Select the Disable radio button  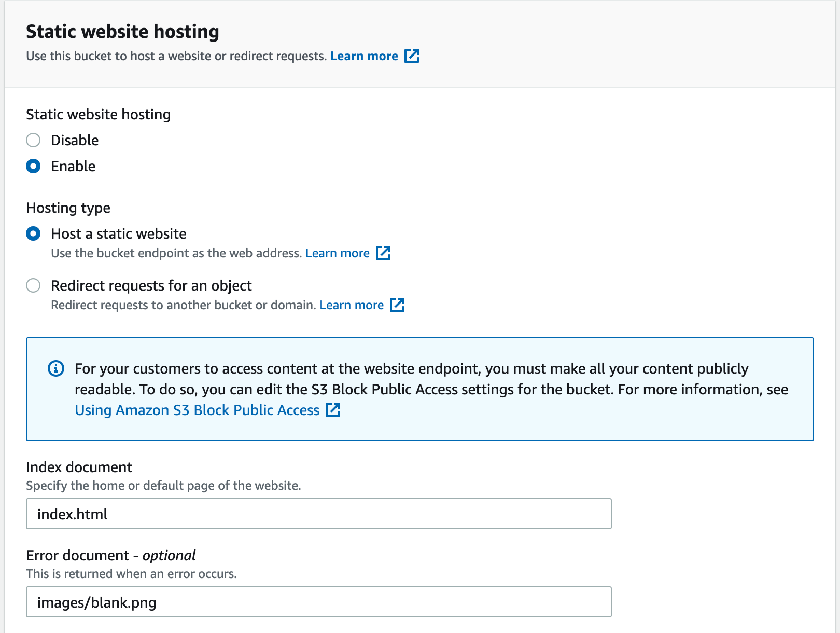pyautogui.click(x=33, y=140)
